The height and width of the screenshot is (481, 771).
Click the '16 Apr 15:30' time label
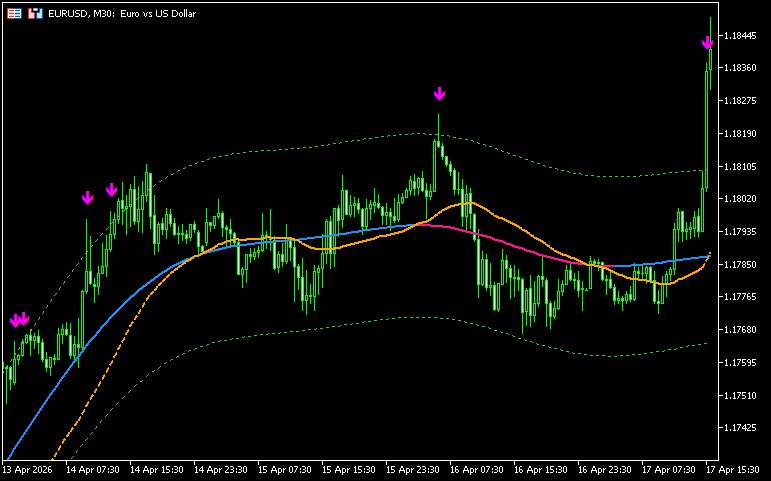coord(540,470)
